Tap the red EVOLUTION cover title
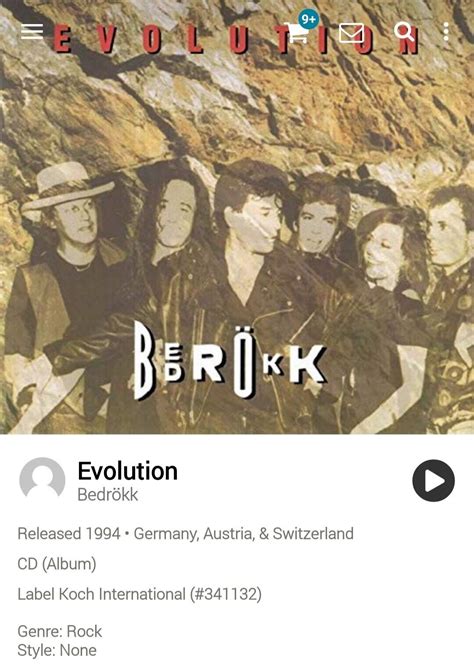Screen dimensions: 474x670 coord(235,39)
